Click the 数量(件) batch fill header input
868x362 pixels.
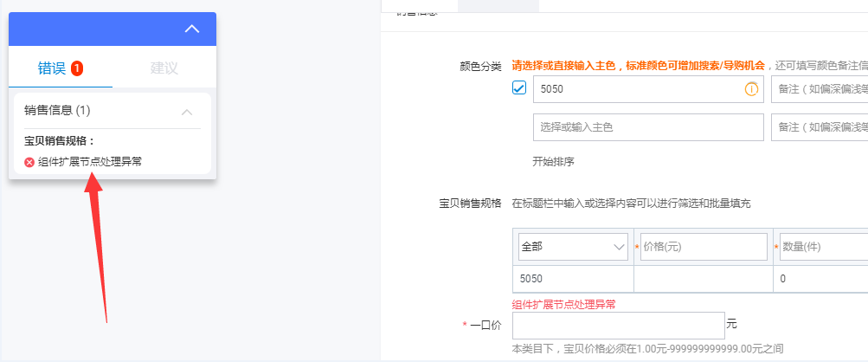(x=824, y=247)
